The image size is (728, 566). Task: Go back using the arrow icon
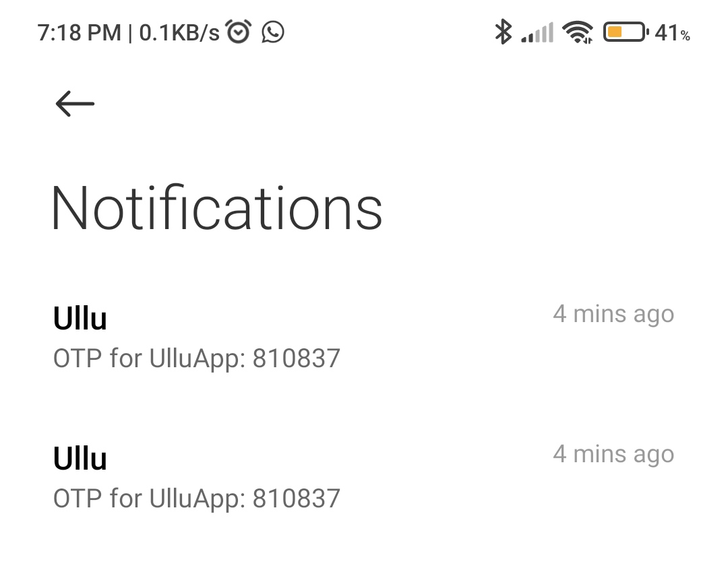75,104
